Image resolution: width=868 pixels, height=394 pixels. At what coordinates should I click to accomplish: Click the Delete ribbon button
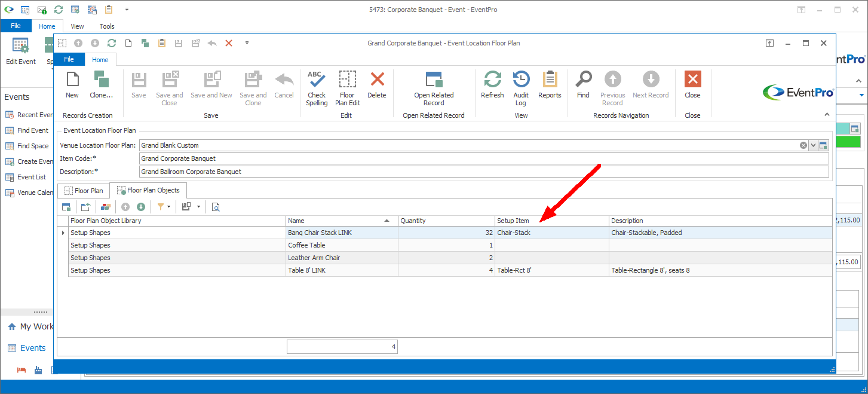click(x=377, y=85)
